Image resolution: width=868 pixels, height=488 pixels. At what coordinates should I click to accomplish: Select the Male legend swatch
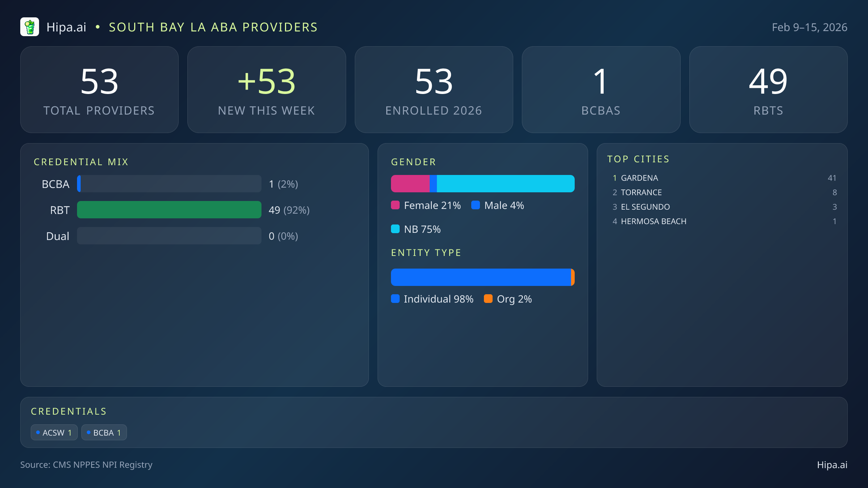tap(476, 205)
